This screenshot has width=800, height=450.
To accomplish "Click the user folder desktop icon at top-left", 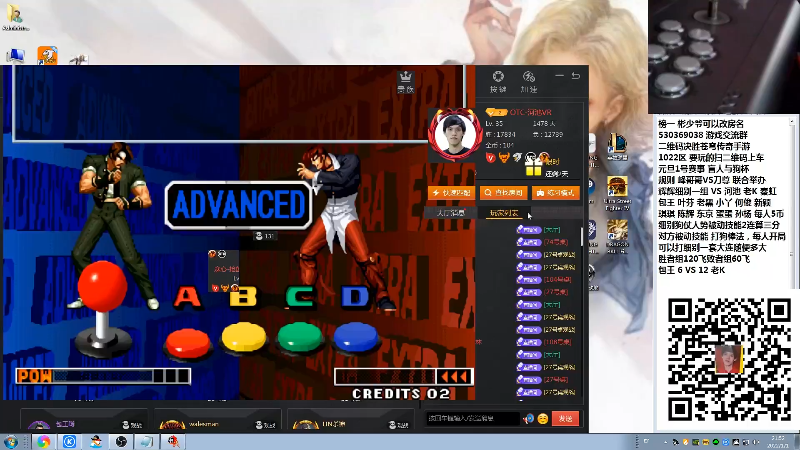I will 15,18.
